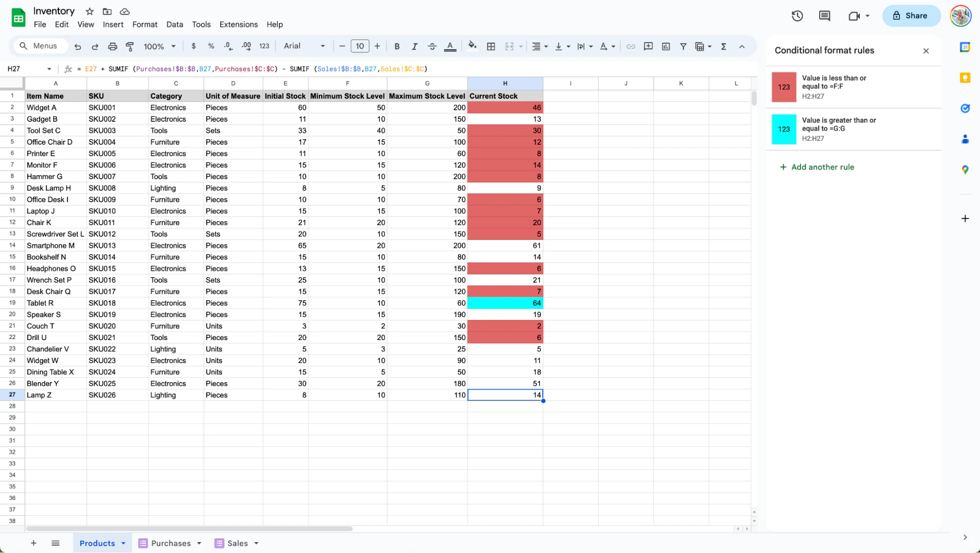Collapse the toolbar with chevron
This screenshot has height=553, width=980.
pyautogui.click(x=742, y=47)
